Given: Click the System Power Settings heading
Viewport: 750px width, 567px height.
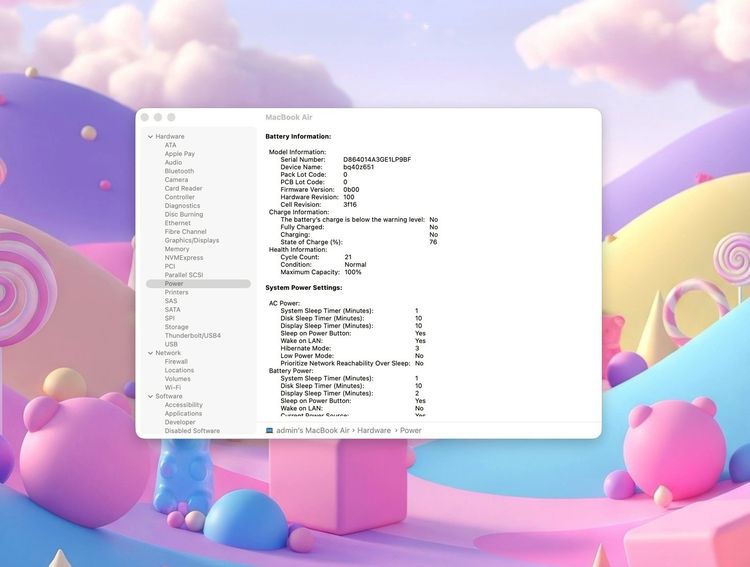Looking at the screenshot, I should coord(304,288).
